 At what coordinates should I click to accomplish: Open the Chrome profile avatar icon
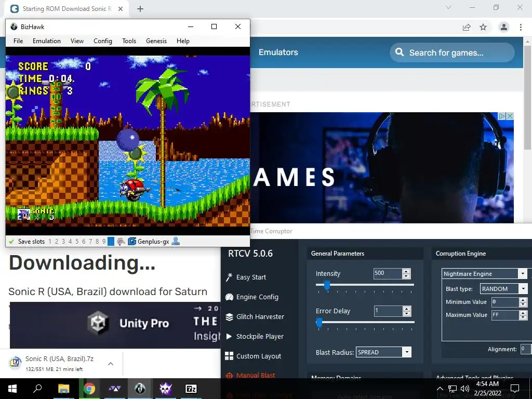point(504,27)
